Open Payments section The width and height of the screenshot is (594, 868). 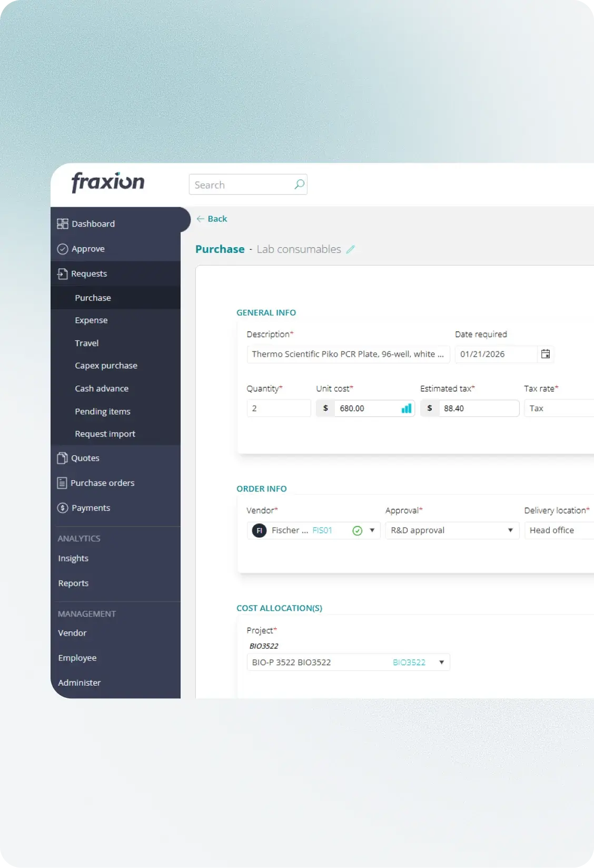point(91,508)
